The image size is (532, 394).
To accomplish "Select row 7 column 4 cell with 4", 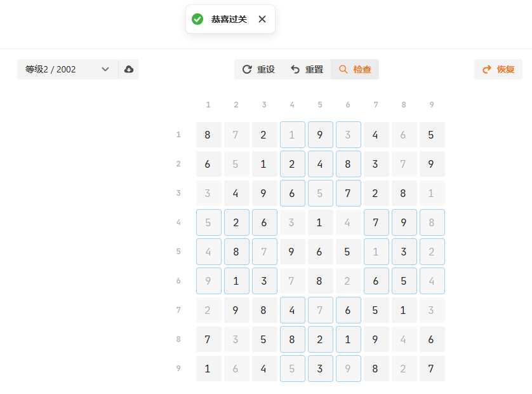I will (x=292, y=310).
